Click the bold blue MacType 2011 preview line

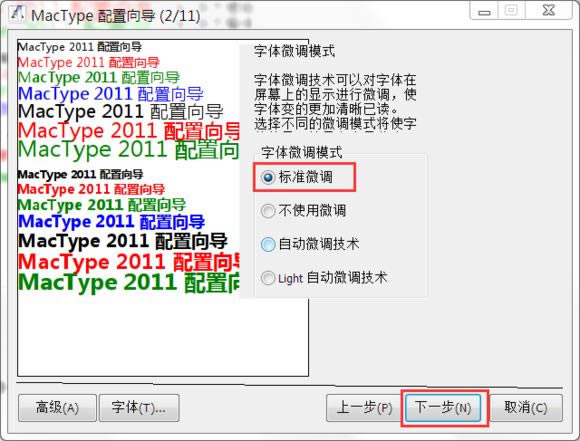pyautogui.click(x=111, y=222)
